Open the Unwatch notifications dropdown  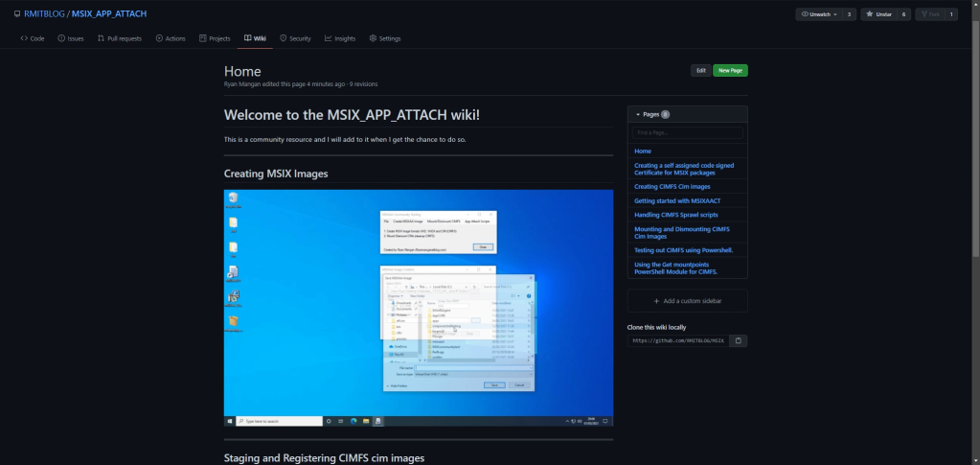pyautogui.click(x=819, y=14)
